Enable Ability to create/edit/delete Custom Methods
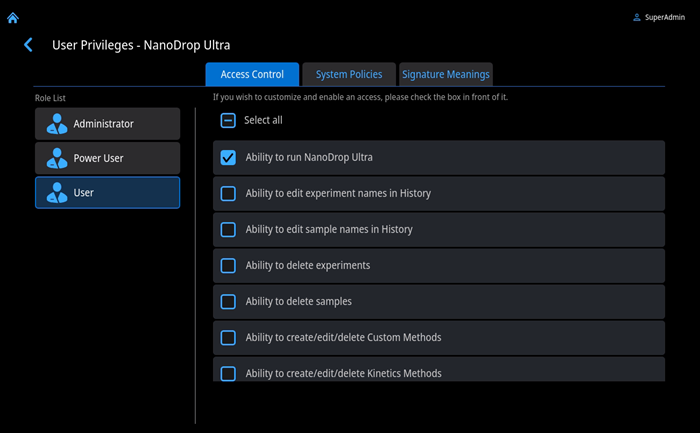 [x=228, y=337]
